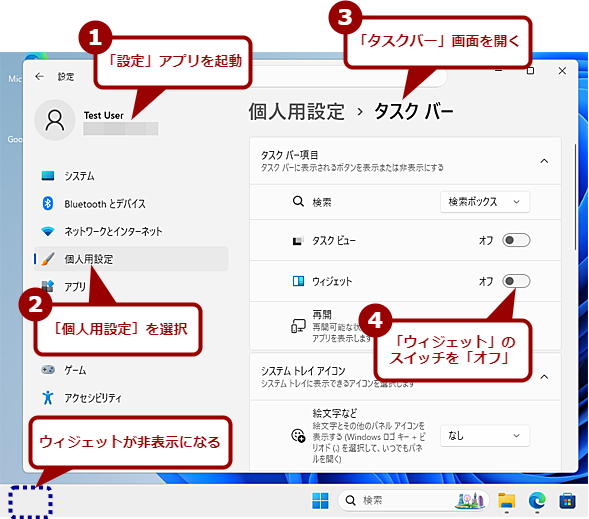Toggle the タスク ビュー switch
The image size is (589, 519).
click(516, 240)
